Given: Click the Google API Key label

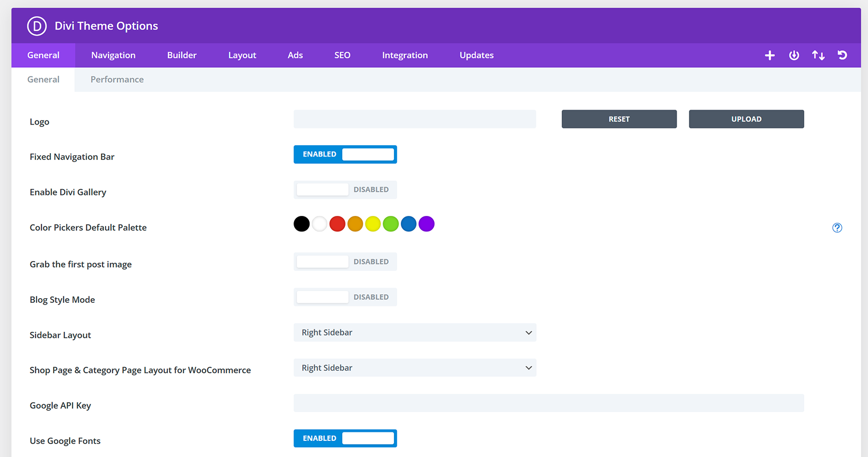Looking at the screenshot, I should click(61, 406).
